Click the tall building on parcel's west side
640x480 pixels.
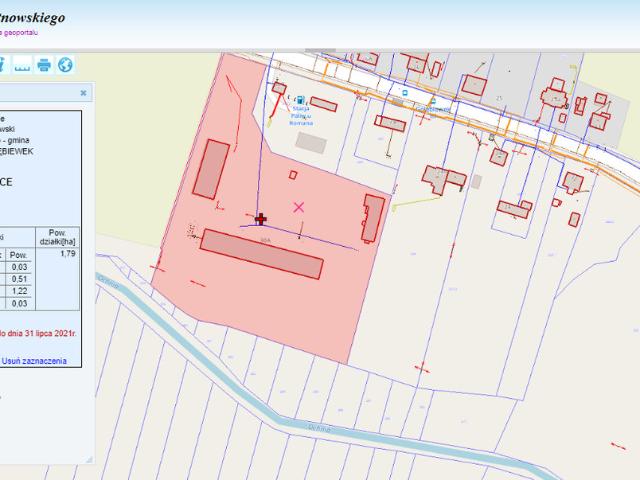(x=211, y=169)
